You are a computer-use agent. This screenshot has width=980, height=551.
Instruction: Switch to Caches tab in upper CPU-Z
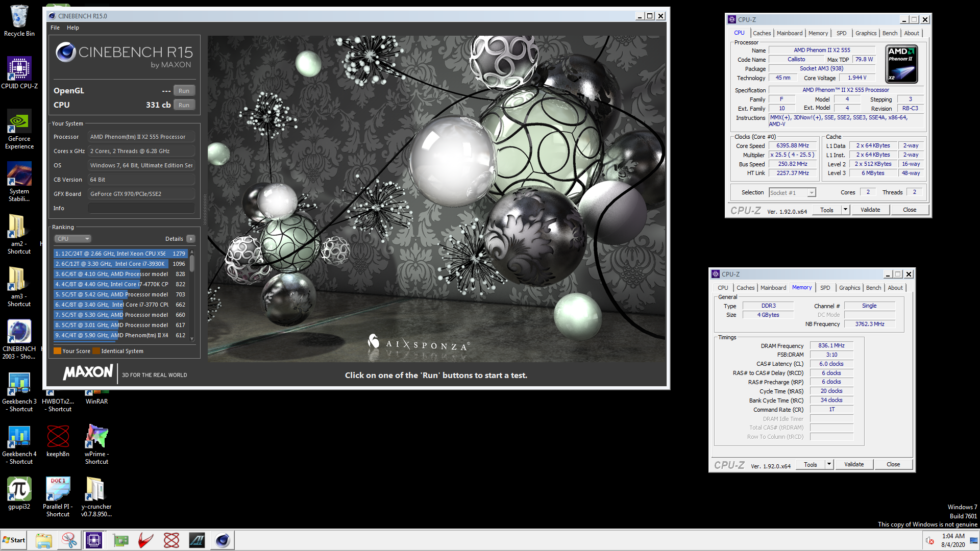762,33
